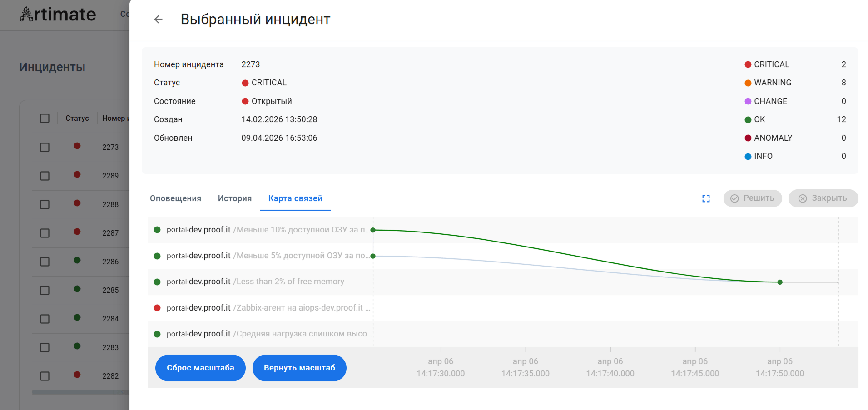Click the Закрыть button

pos(823,198)
